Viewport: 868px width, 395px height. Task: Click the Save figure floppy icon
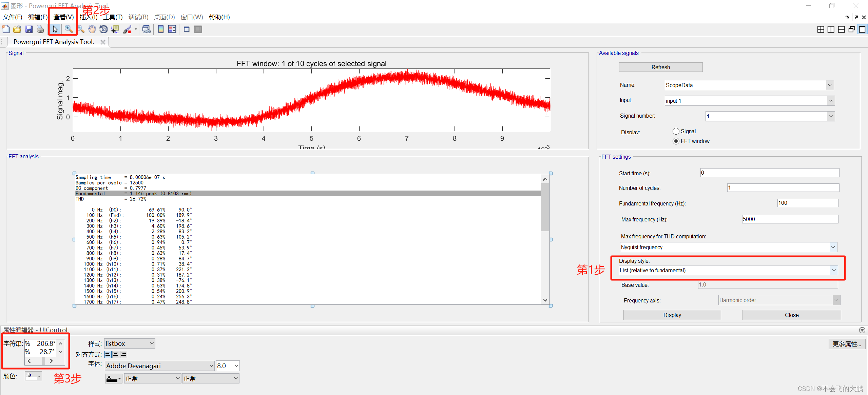pos(29,29)
